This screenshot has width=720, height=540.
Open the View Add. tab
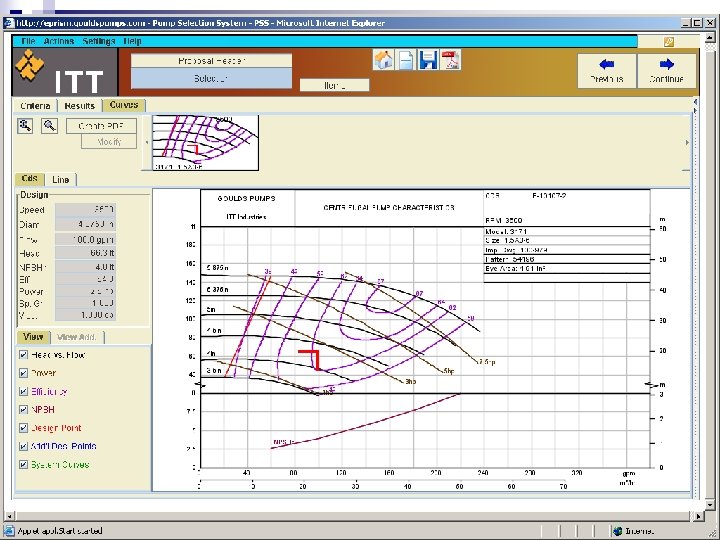77,337
